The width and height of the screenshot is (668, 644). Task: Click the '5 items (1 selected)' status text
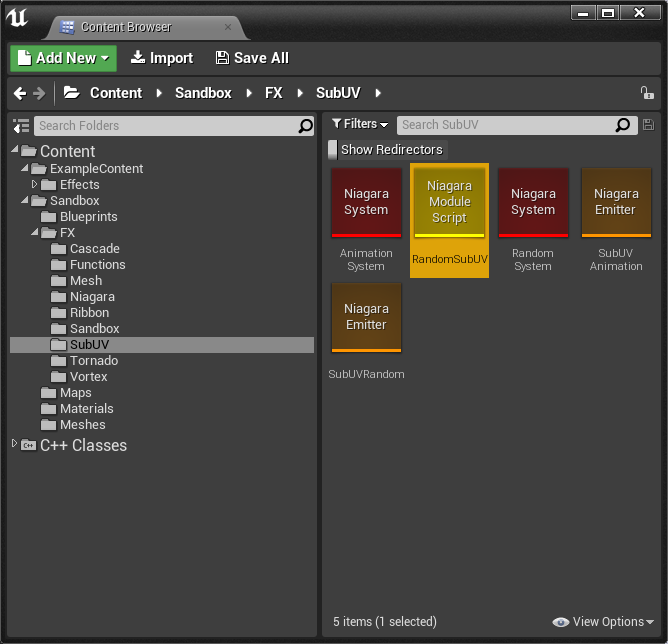click(385, 622)
